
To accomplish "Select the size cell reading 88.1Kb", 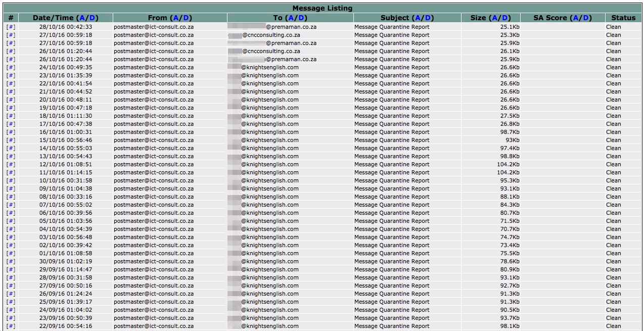I will coord(490,197).
